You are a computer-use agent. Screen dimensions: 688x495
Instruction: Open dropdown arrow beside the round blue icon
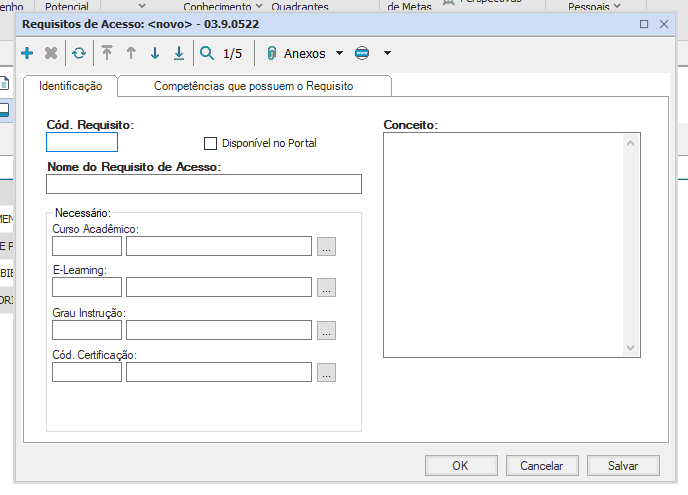coord(387,53)
